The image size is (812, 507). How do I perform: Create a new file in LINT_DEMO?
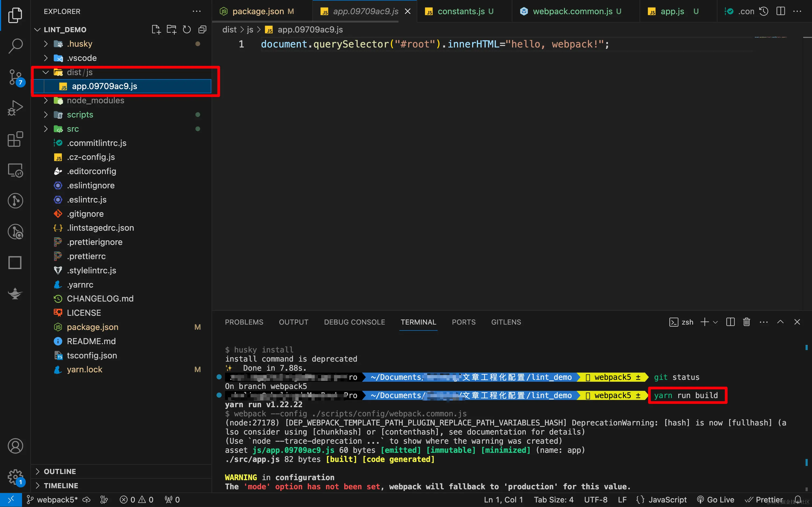[156, 30]
